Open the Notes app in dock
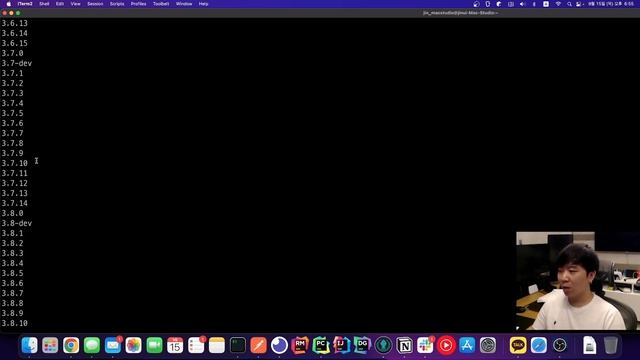Image resolution: width=640 pixels, height=360 pixels. pyautogui.click(x=217, y=345)
